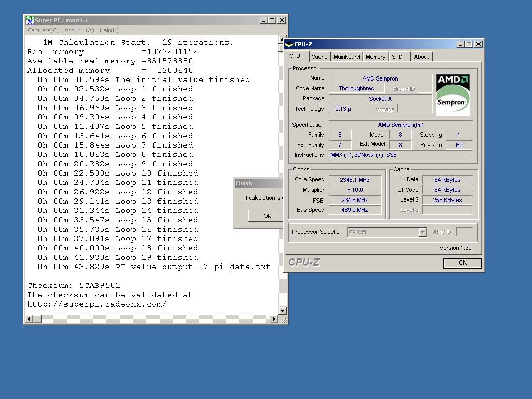
Task: Click the Specification field AMD Sempron(tm)
Action: point(401,125)
